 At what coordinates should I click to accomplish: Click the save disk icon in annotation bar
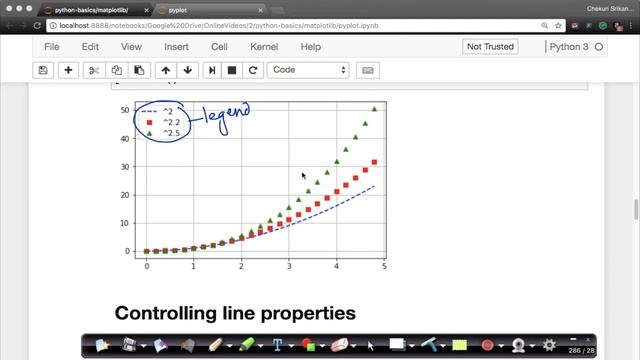click(129, 345)
